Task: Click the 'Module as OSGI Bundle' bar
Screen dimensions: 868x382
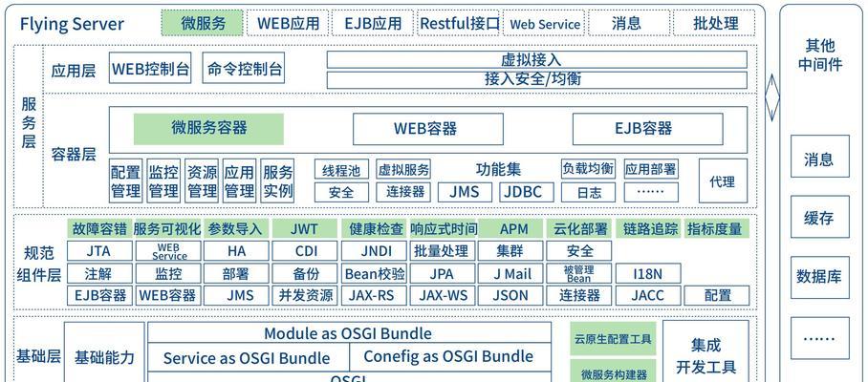Action: (x=349, y=333)
